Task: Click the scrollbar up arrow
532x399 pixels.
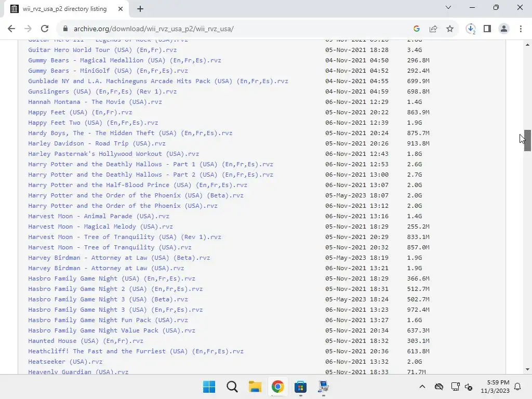Action: 527,45
